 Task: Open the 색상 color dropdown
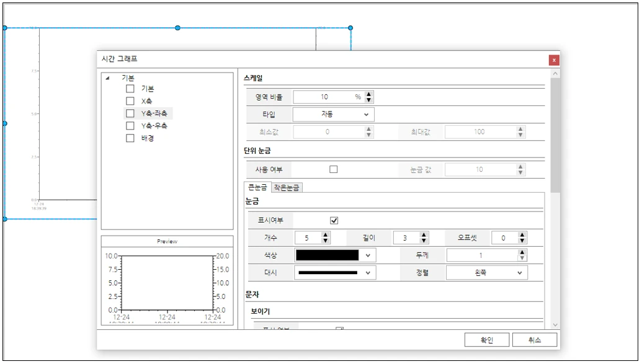click(368, 255)
